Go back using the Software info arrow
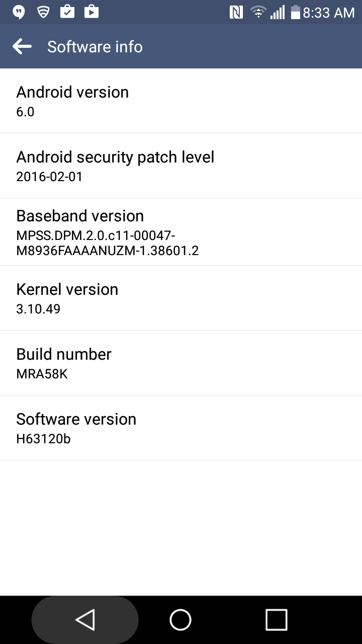 coord(22,47)
